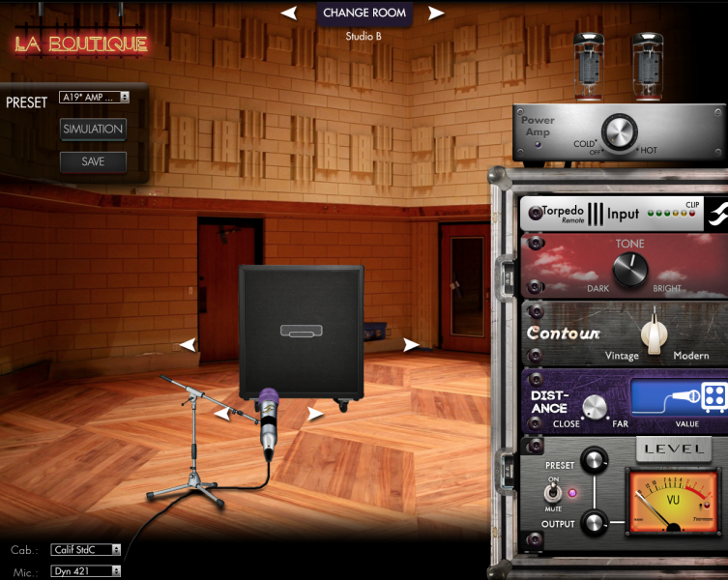Click the left power tube
The width and height of the screenshot is (728, 580).
click(x=589, y=67)
